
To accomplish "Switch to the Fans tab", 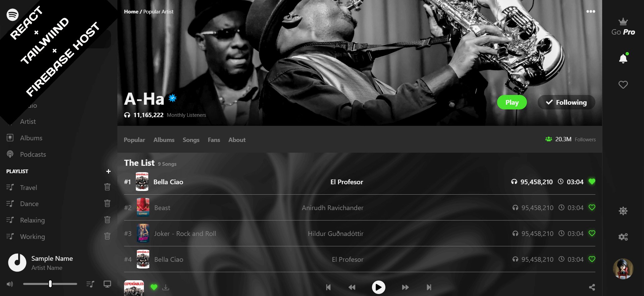I will pyautogui.click(x=214, y=140).
